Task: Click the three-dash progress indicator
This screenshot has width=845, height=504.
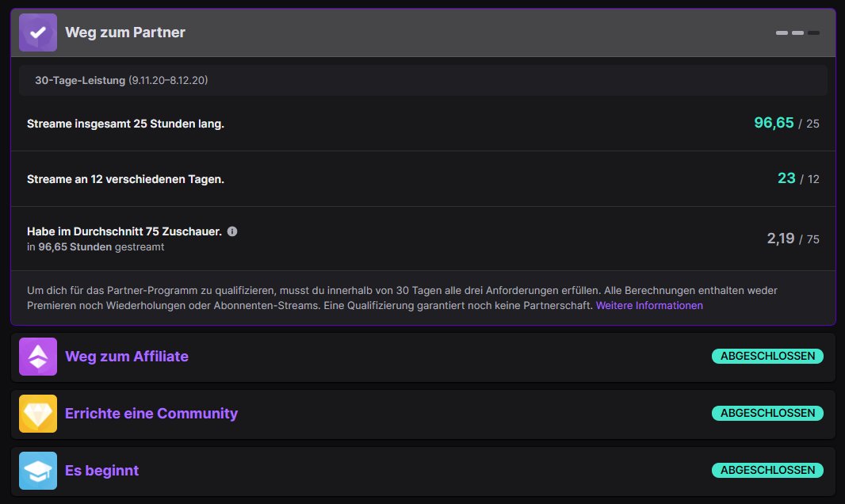Action: (x=797, y=32)
